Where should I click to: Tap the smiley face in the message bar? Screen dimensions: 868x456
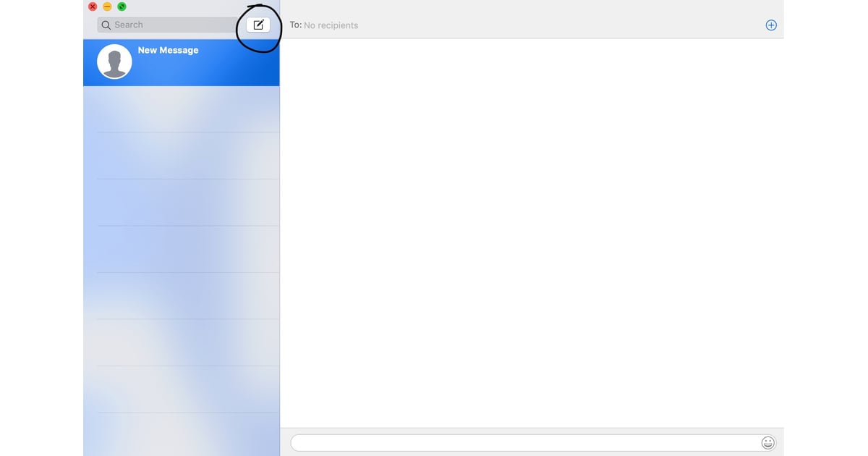767,442
